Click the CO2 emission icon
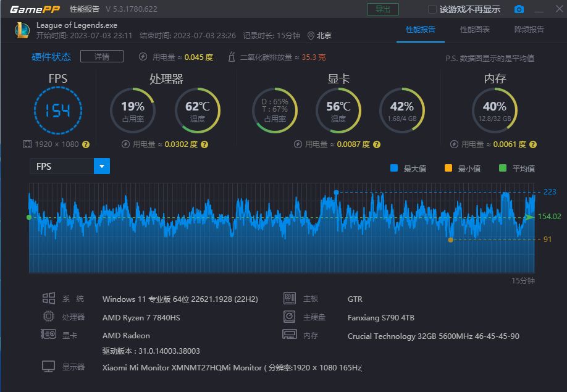This screenshot has width=567, height=392. tap(231, 57)
